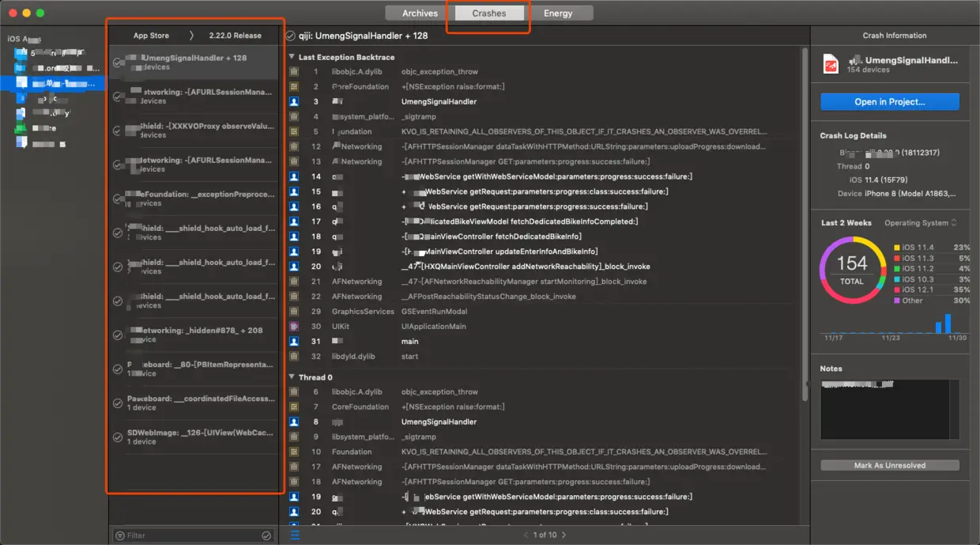Toggle resolved-crashes checkmark in the Filter field
980x545 pixels.
(266, 536)
